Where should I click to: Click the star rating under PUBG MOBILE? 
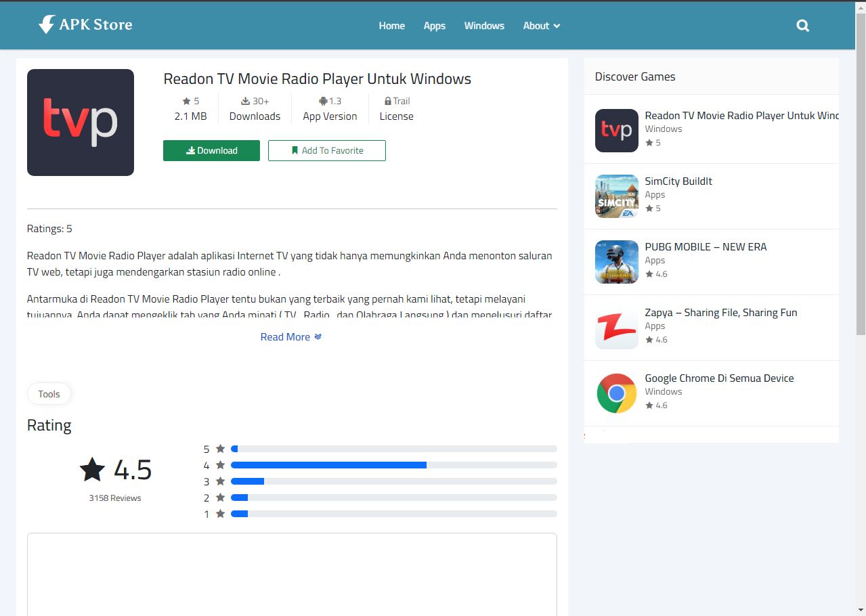(656, 274)
